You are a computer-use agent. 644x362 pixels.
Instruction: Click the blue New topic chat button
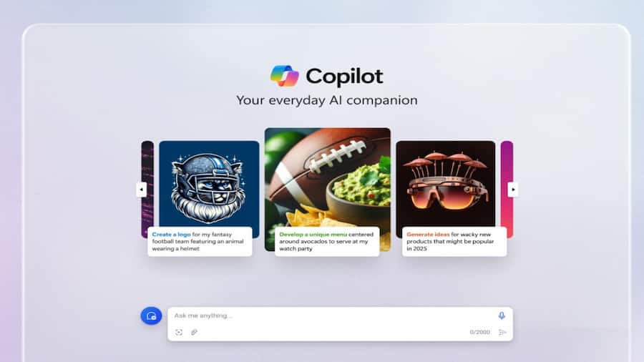151,315
